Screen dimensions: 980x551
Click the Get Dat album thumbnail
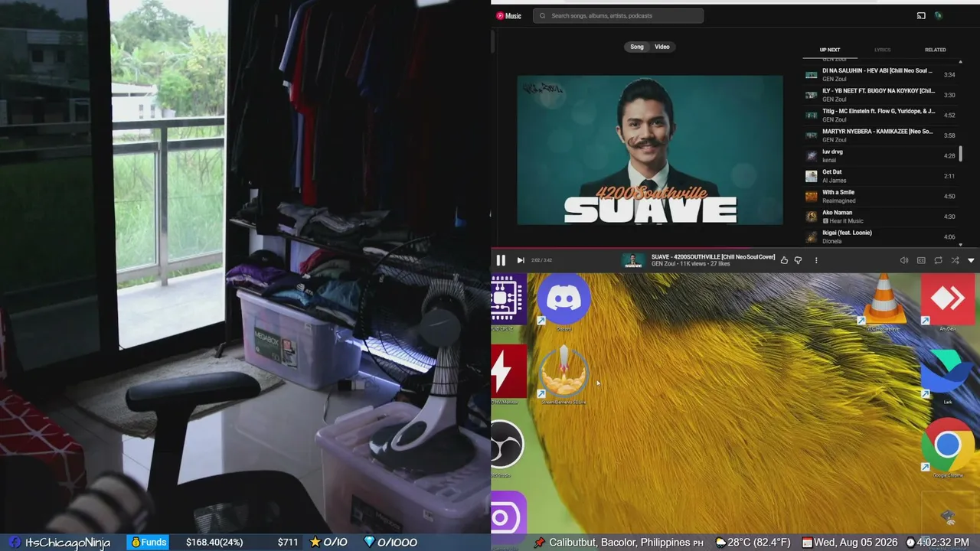pyautogui.click(x=812, y=176)
